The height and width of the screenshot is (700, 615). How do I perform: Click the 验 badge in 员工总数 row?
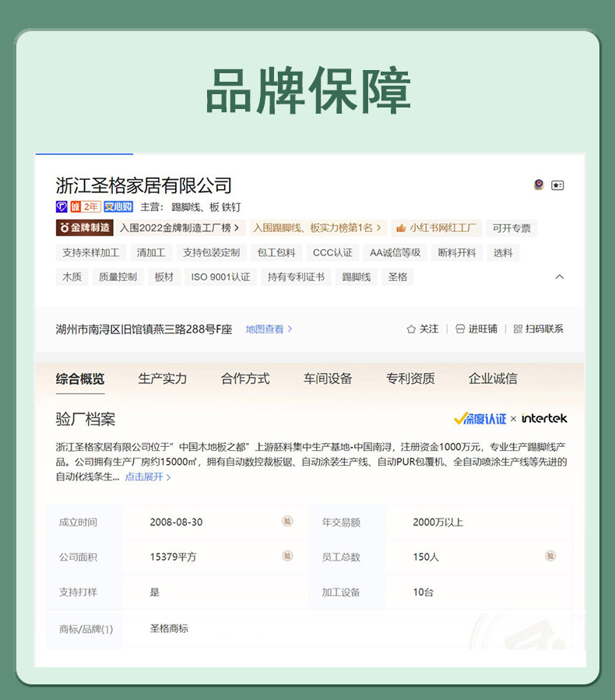tap(550, 556)
